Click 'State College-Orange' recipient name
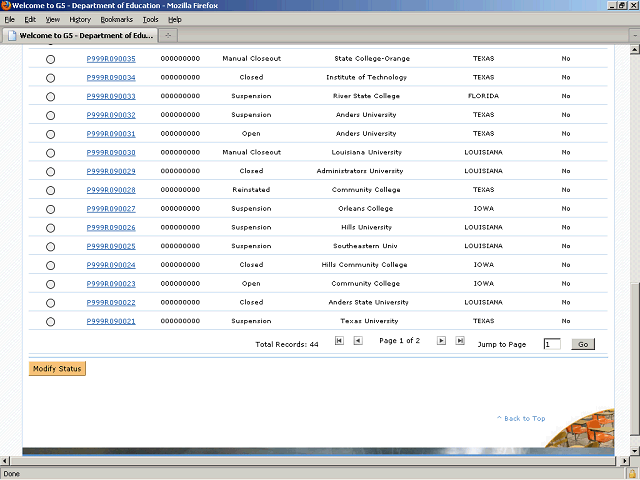 372,59
